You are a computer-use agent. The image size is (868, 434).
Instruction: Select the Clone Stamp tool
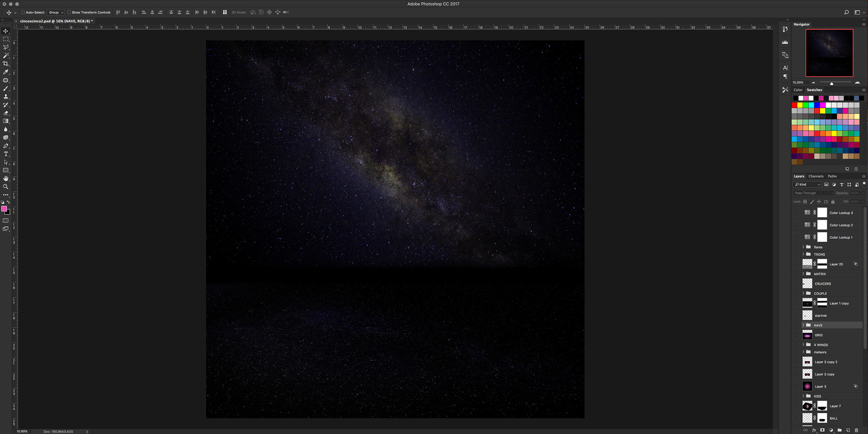6,97
